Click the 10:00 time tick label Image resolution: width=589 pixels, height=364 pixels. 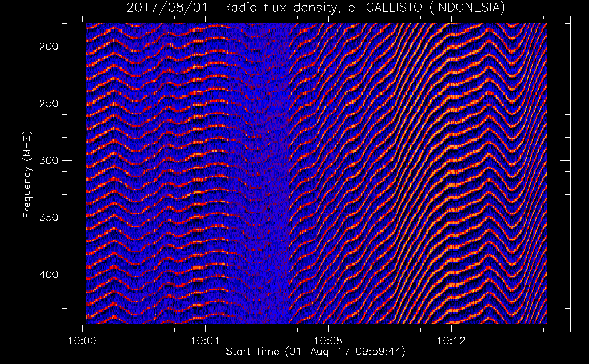(82, 341)
